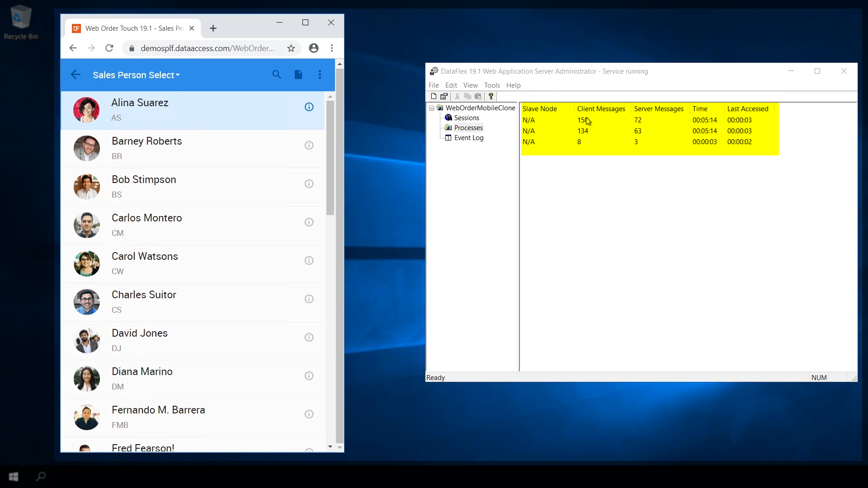The width and height of the screenshot is (868, 488).
Task: Click the info icon next to Carlos Montero
Action: coord(309,222)
